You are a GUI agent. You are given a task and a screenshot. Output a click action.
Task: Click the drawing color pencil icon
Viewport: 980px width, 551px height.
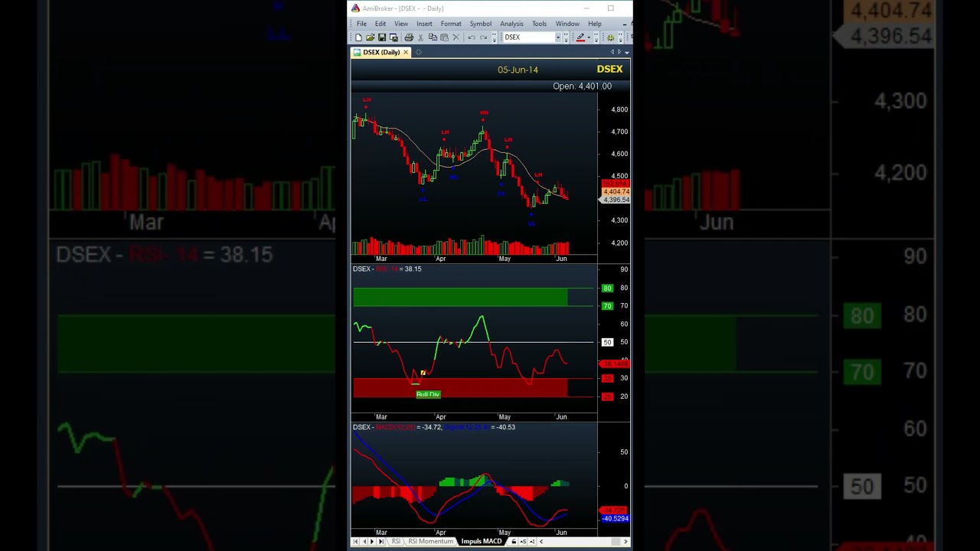click(x=581, y=37)
